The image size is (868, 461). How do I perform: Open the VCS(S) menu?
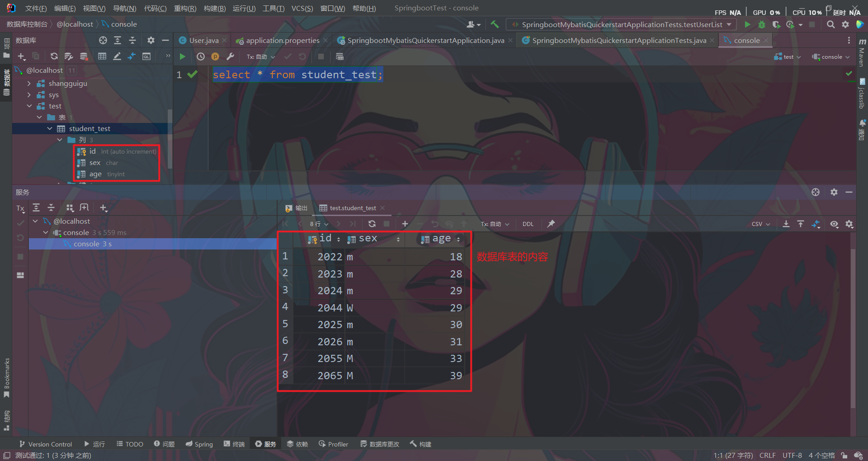tap(302, 9)
